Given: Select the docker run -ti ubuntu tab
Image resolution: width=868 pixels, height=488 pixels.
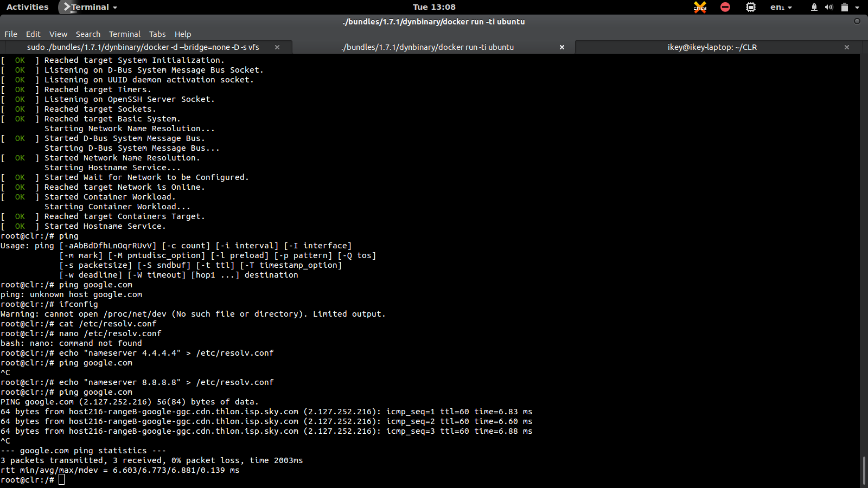Looking at the screenshot, I should pyautogui.click(x=427, y=47).
